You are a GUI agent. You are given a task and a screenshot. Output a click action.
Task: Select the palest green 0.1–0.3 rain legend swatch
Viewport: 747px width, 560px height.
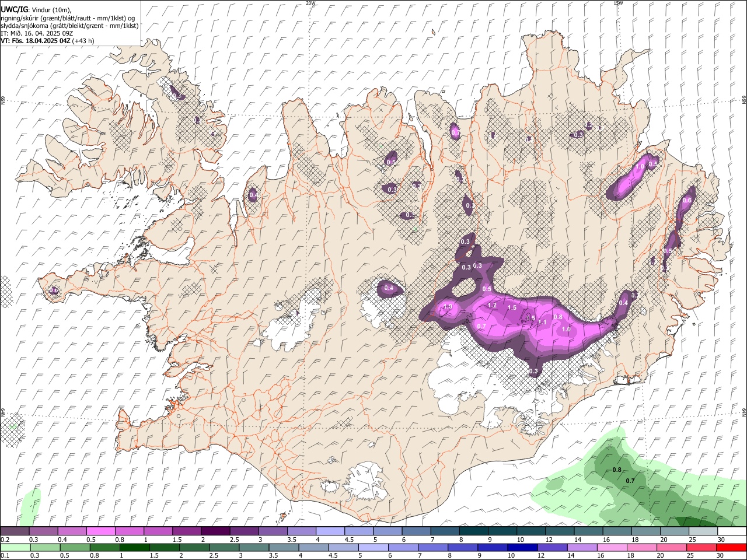(15, 547)
